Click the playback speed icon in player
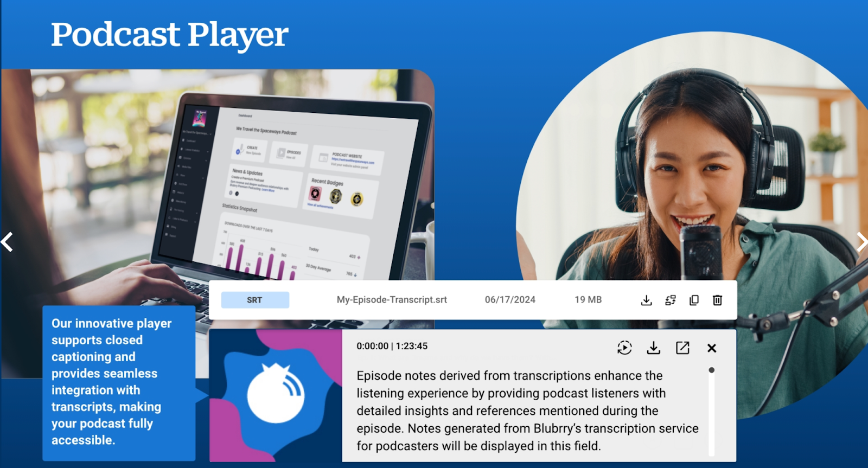Screen dimensions: 868x468 624,348
